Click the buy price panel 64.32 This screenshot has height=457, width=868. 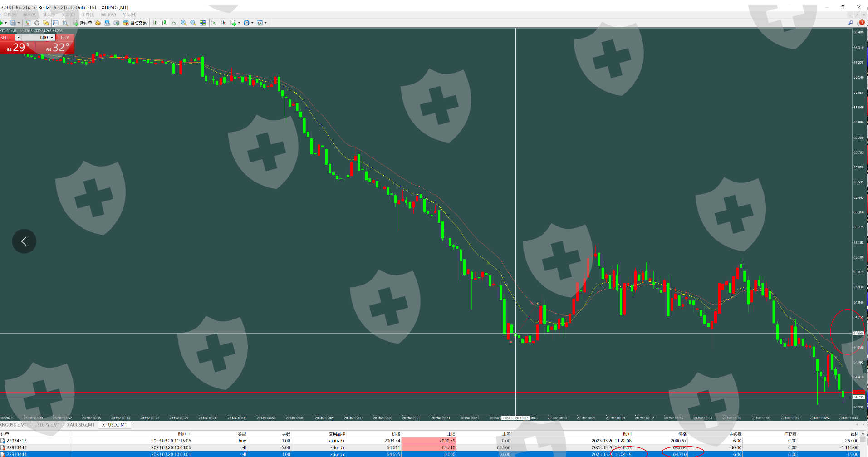tap(56, 47)
